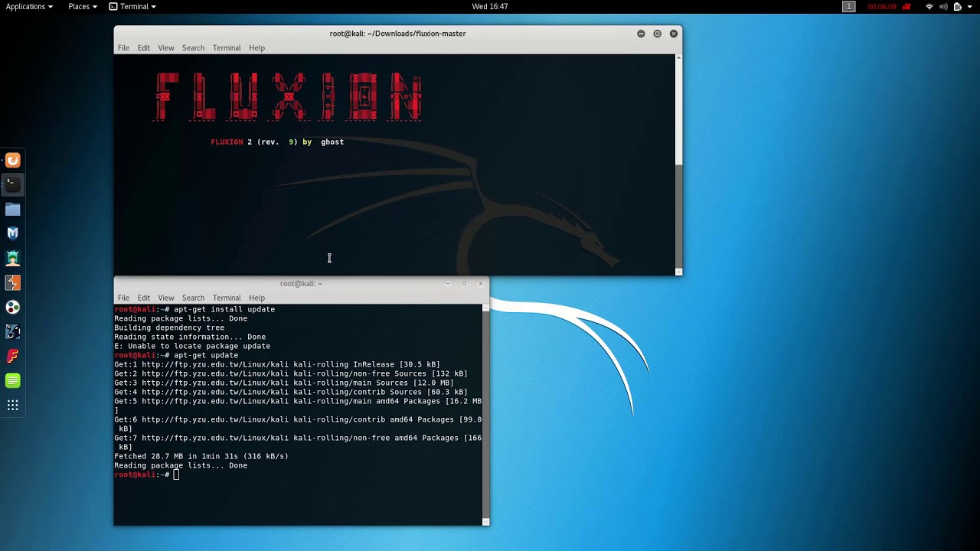
Task: Click the 'FLUXION 2 (rev. 9) by ghost' text
Action: click(x=277, y=142)
